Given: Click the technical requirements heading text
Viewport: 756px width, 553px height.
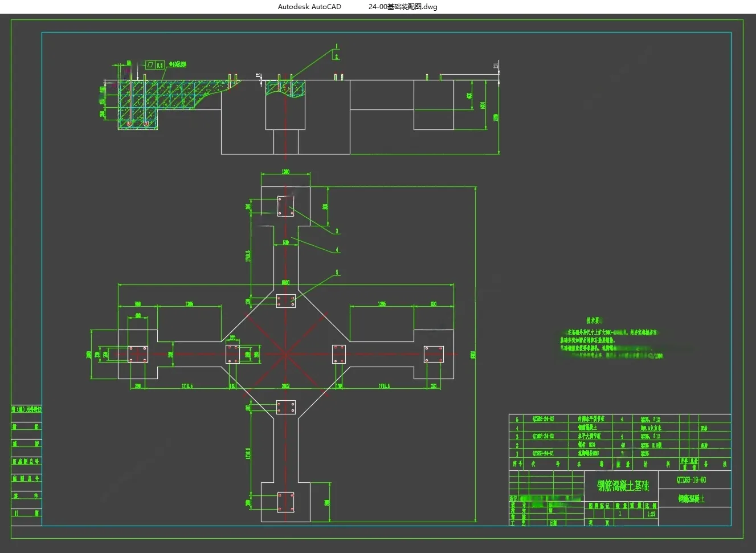Looking at the screenshot, I should [x=594, y=320].
